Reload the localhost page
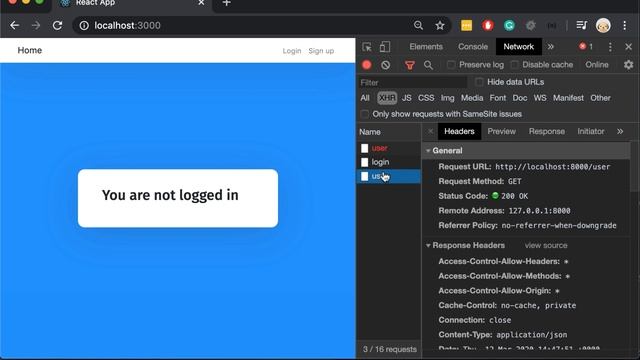640x360 pixels. click(58, 25)
